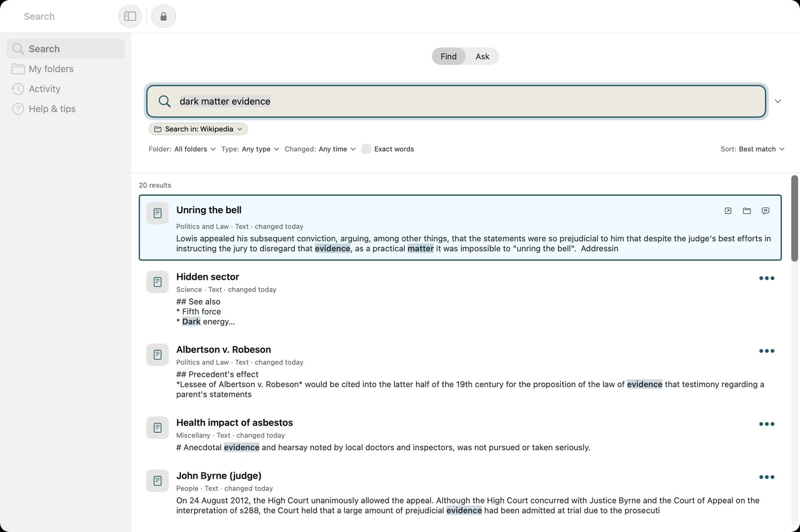The image size is (800, 532).
Task: Open the John Byrne (judge) result title
Action: pos(219,476)
